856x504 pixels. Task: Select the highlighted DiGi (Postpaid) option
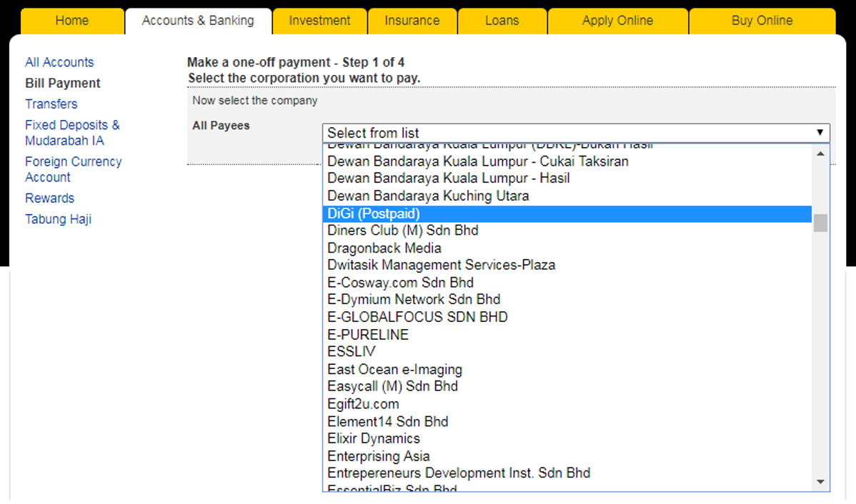(567, 214)
